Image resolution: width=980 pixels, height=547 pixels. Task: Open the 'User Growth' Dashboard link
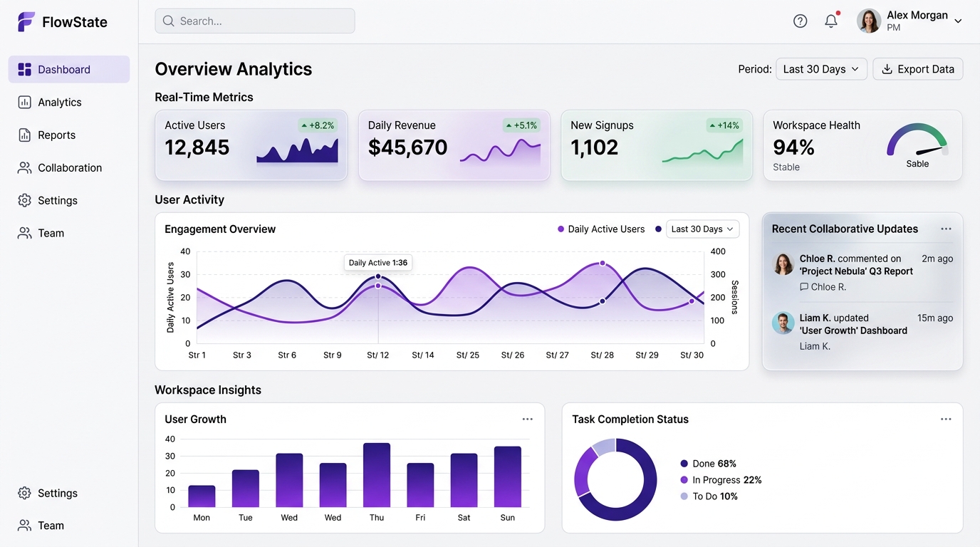pos(853,330)
